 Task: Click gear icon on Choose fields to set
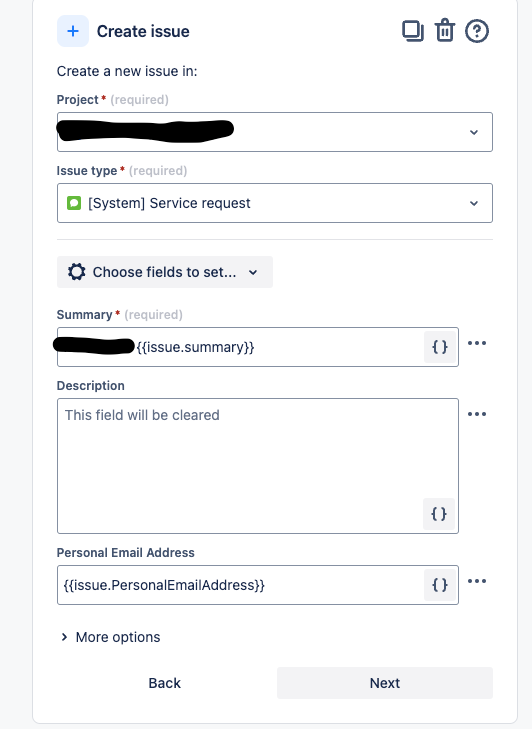tap(77, 272)
